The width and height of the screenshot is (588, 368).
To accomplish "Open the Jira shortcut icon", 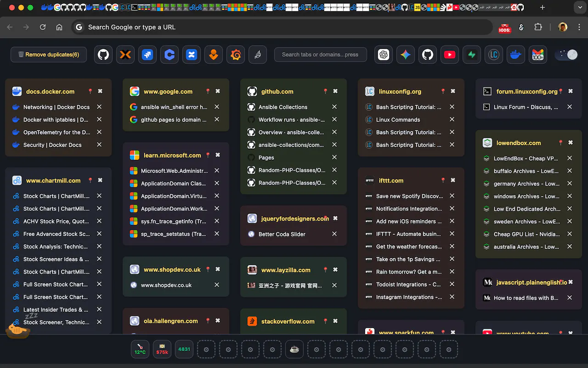I will [147, 55].
